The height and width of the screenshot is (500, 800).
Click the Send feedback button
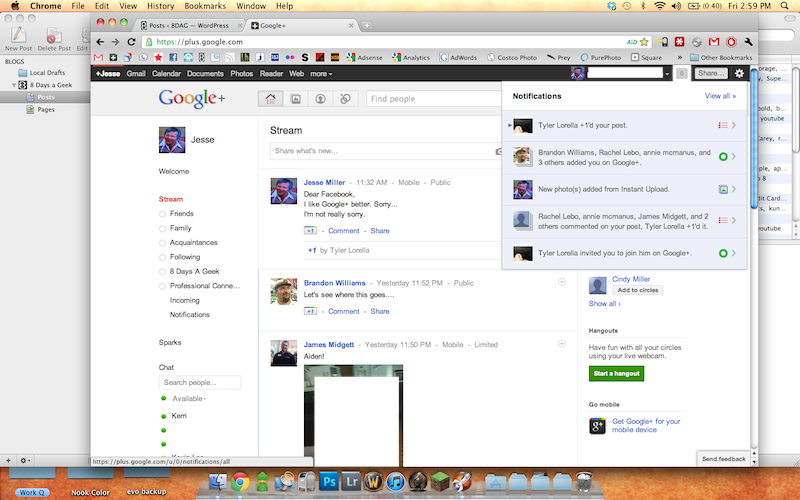tap(723, 459)
